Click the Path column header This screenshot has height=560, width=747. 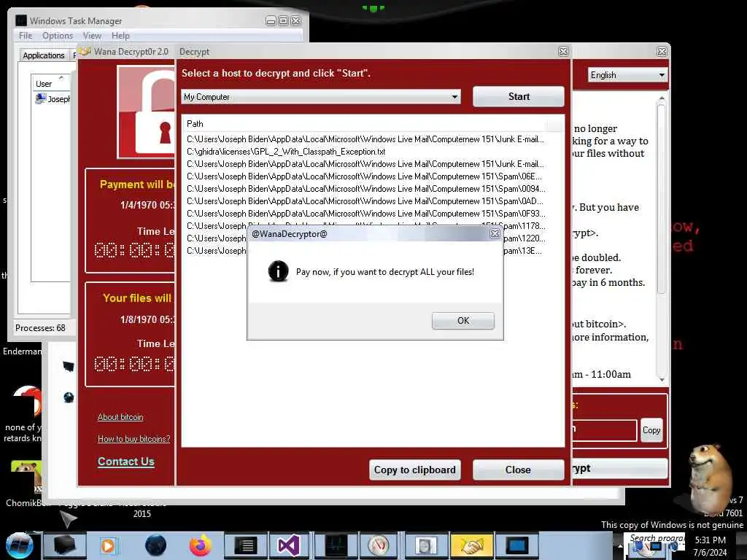pos(365,124)
